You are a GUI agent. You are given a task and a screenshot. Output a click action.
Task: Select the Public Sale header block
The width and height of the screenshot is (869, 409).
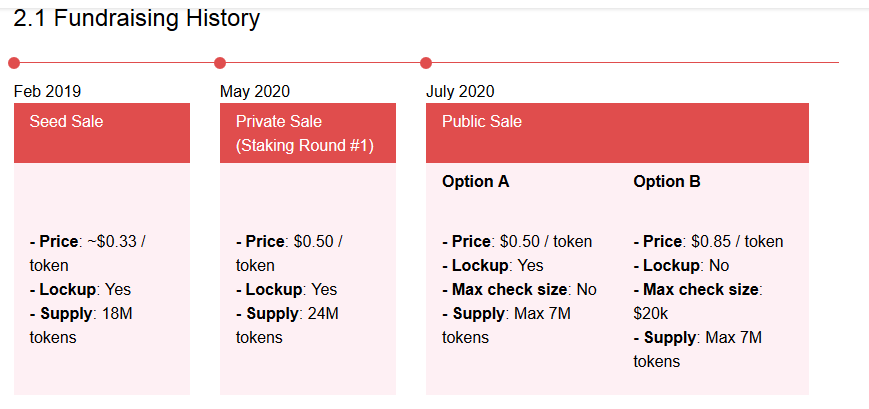click(x=617, y=133)
